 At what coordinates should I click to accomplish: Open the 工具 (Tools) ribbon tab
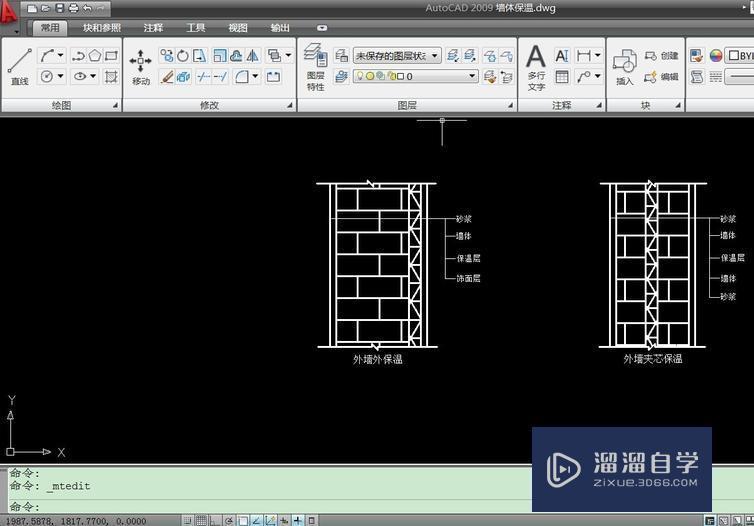coord(196,28)
